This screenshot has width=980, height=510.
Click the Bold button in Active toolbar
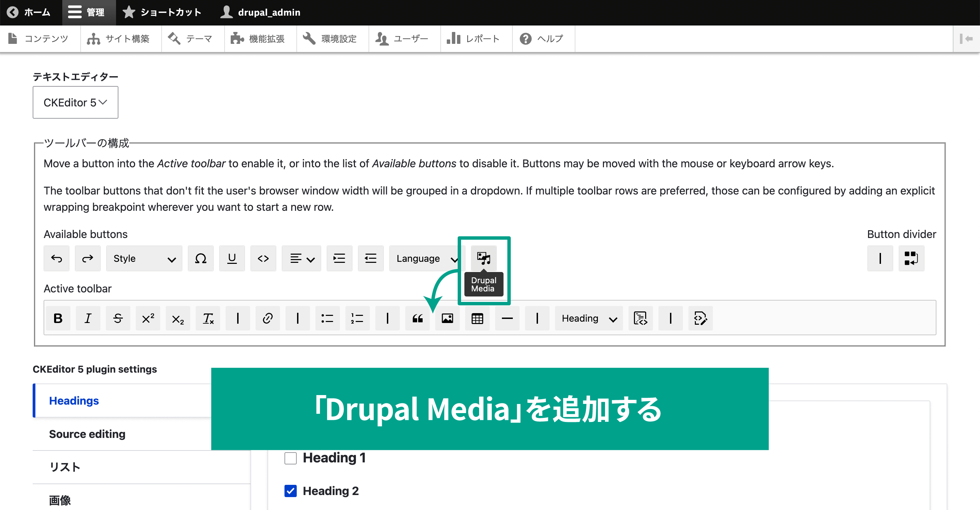[58, 318]
